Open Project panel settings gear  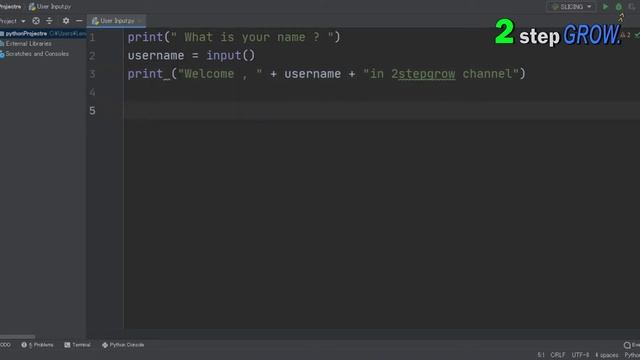(x=66, y=21)
